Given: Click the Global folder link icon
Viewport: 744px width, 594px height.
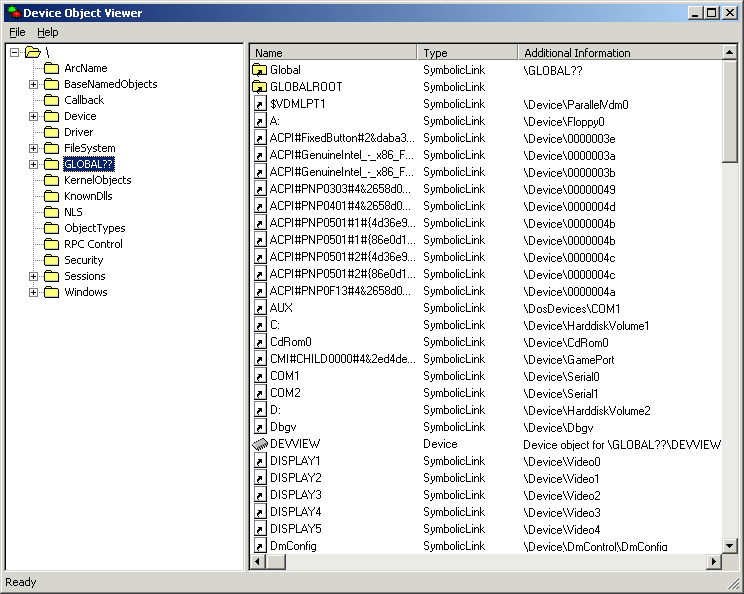Looking at the screenshot, I should point(260,70).
